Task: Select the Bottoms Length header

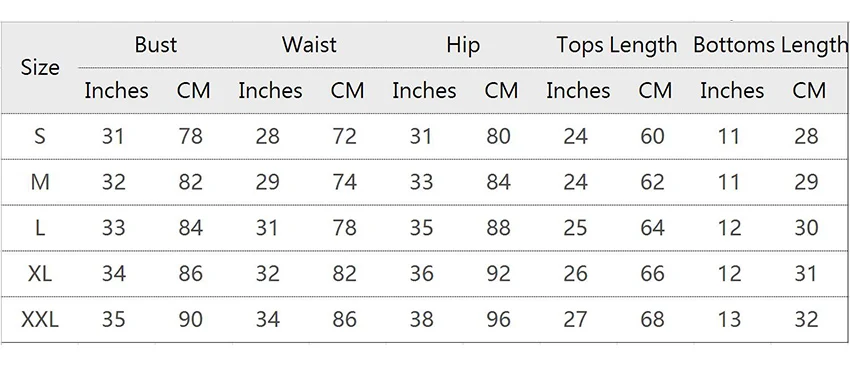Action: pyautogui.click(x=770, y=46)
